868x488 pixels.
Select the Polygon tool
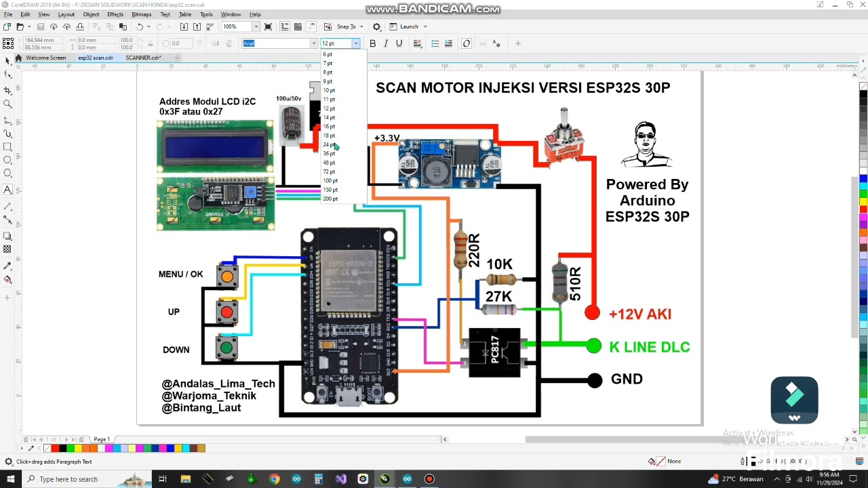tap(7, 174)
